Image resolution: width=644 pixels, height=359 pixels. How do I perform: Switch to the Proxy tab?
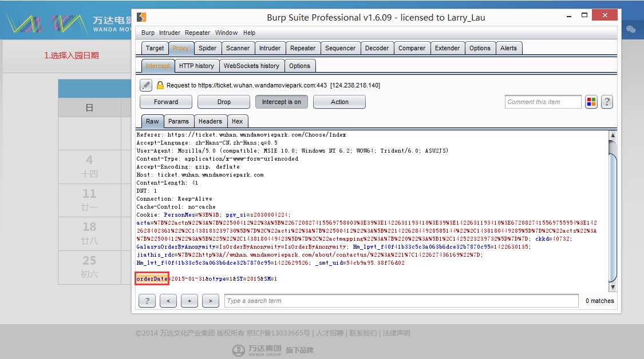click(181, 48)
